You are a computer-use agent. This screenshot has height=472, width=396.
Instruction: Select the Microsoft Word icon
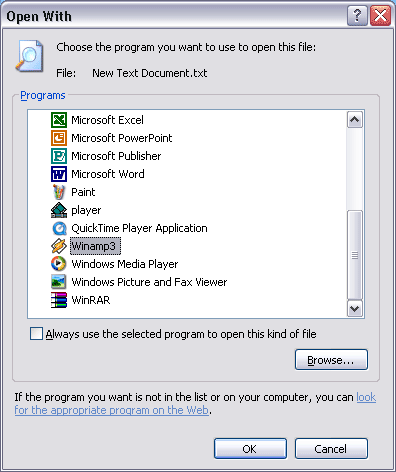59,174
